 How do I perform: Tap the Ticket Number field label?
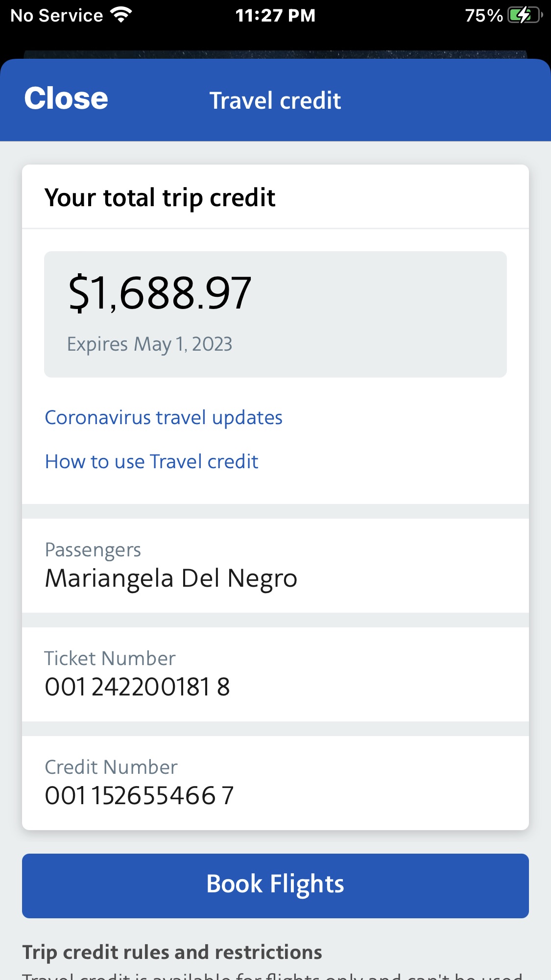pos(110,659)
